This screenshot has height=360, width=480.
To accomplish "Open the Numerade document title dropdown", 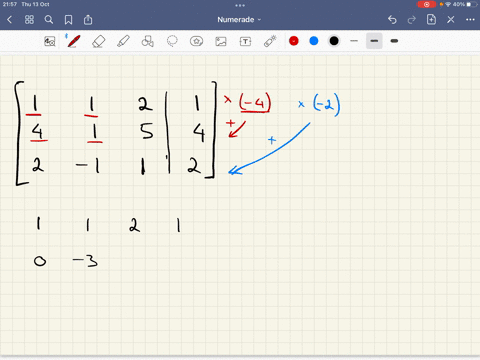I will (239, 20).
